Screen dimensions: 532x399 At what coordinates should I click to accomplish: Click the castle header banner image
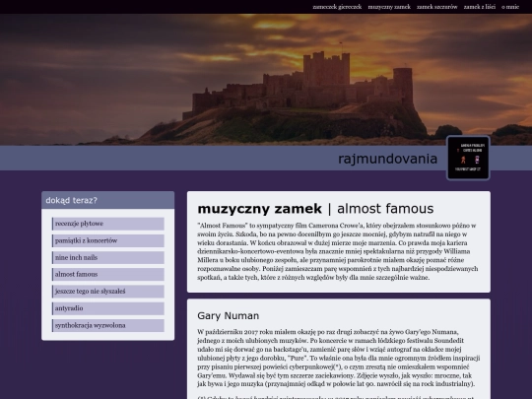coord(266,80)
